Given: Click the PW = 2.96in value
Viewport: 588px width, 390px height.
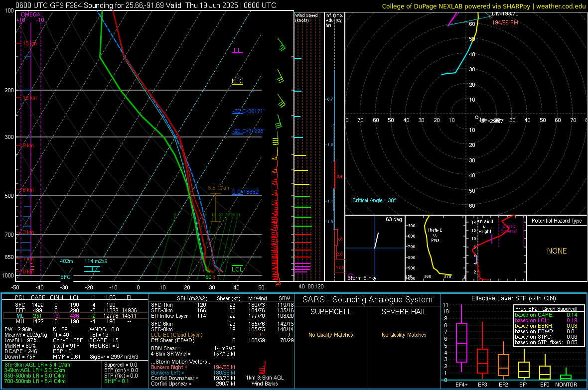Looking at the screenshot, I should click(18, 329).
